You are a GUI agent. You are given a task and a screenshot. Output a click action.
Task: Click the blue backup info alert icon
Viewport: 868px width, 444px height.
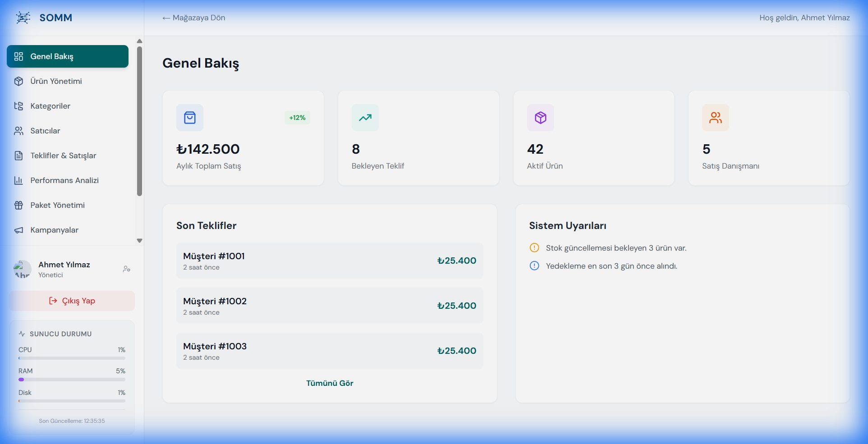pos(534,266)
